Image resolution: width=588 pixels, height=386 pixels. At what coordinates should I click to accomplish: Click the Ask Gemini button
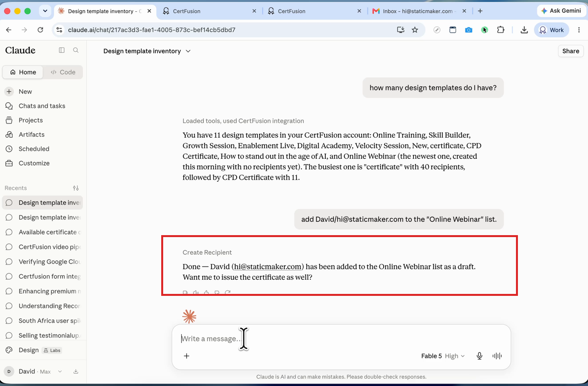[x=562, y=11]
